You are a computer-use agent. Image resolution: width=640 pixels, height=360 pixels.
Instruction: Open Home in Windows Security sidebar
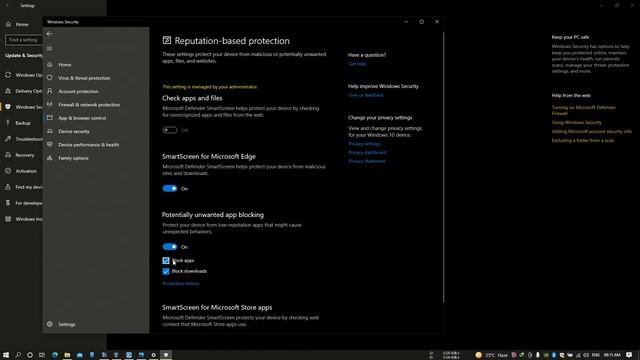coord(64,64)
